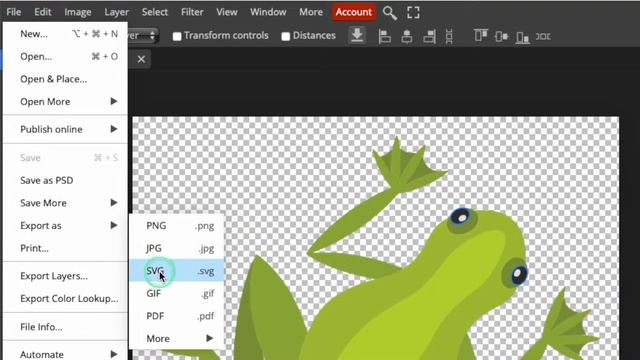Screen dimensions: 640x360
Task: Open the Layer menu
Action: [116, 12]
